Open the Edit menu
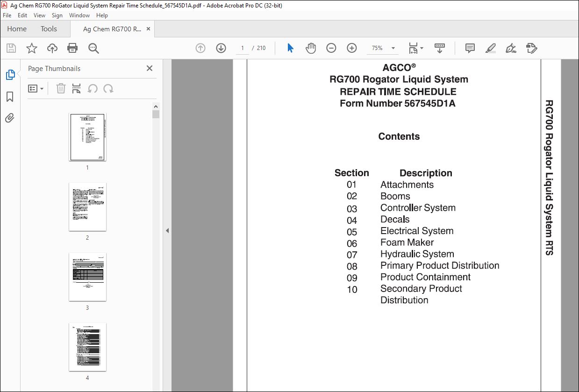Screen dimensions: 579x392 (22, 15)
